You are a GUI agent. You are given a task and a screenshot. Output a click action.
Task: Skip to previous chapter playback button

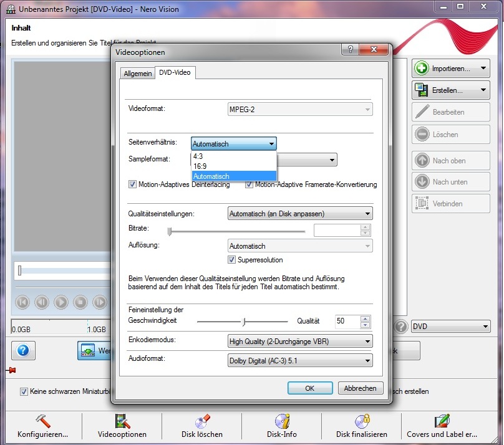pyautogui.click(x=22, y=302)
